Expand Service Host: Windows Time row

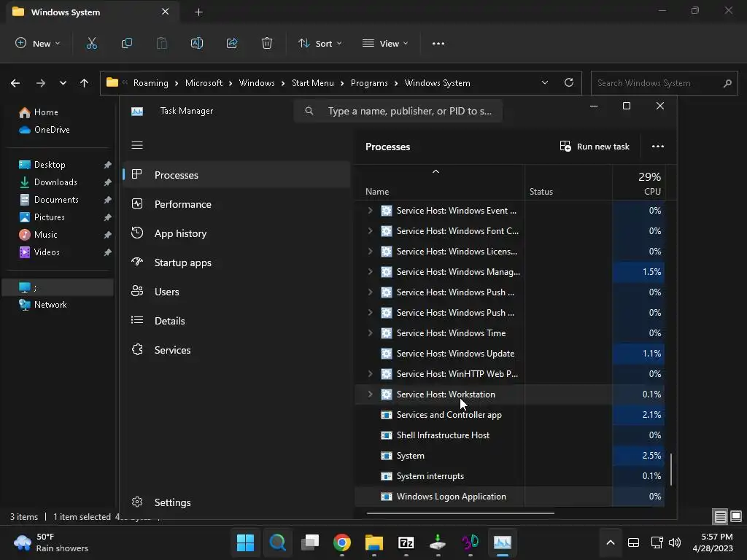pos(370,332)
